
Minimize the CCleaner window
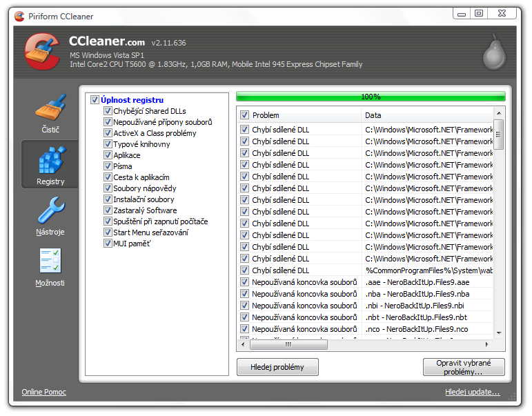pyautogui.click(x=462, y=14)
